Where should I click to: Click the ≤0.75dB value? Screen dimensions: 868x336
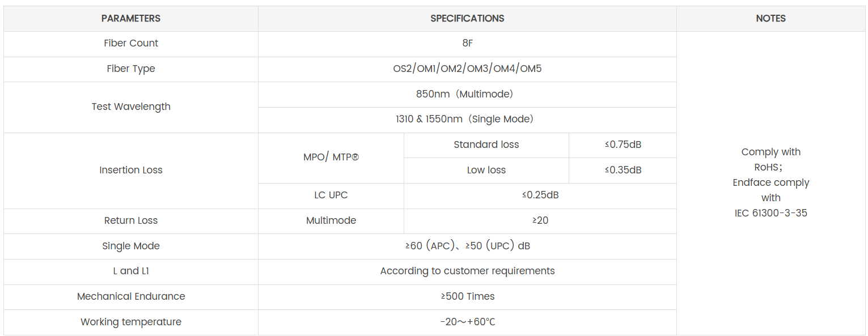623,145
